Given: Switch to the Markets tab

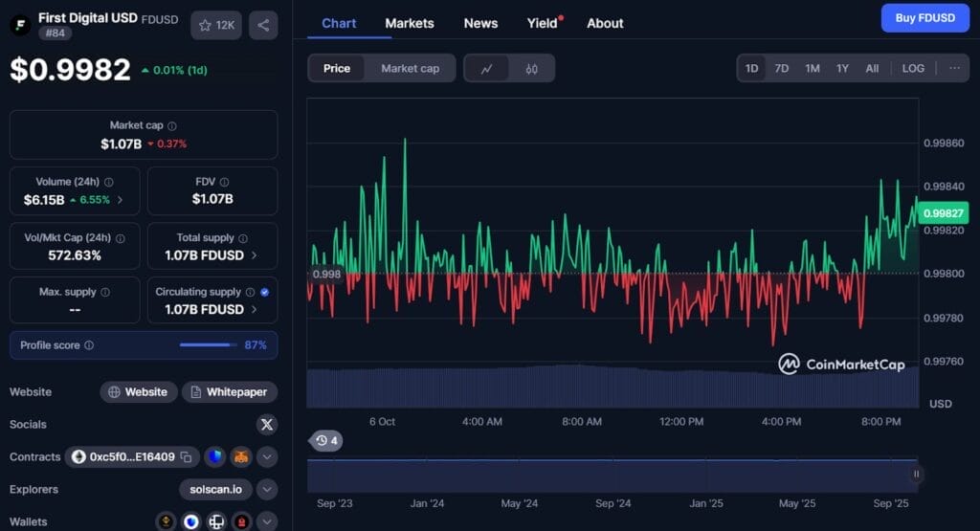Looking at the screenshot, I should 409,23.
